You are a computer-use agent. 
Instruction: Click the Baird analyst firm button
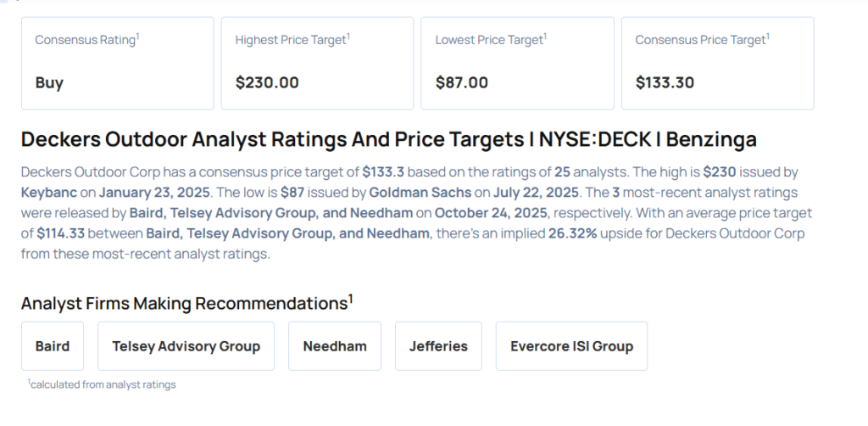(53, 346)
